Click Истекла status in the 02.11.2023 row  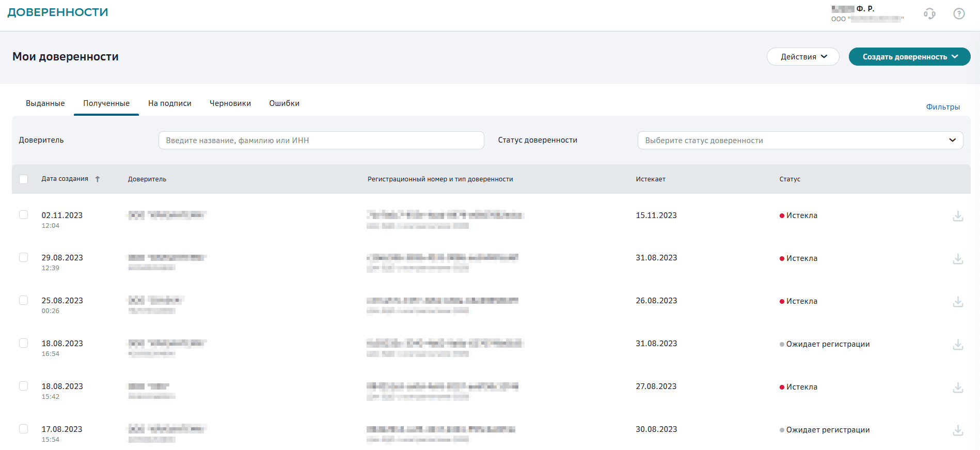798,215
